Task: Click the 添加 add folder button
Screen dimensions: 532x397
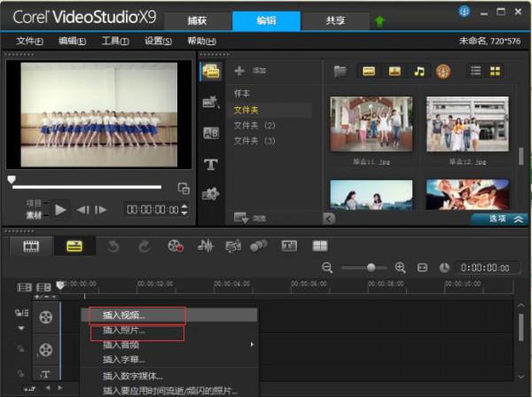Action: tap(249, 70)
